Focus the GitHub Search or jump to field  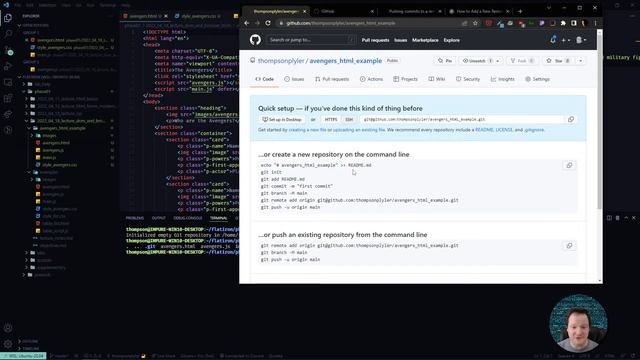(311, 40)
